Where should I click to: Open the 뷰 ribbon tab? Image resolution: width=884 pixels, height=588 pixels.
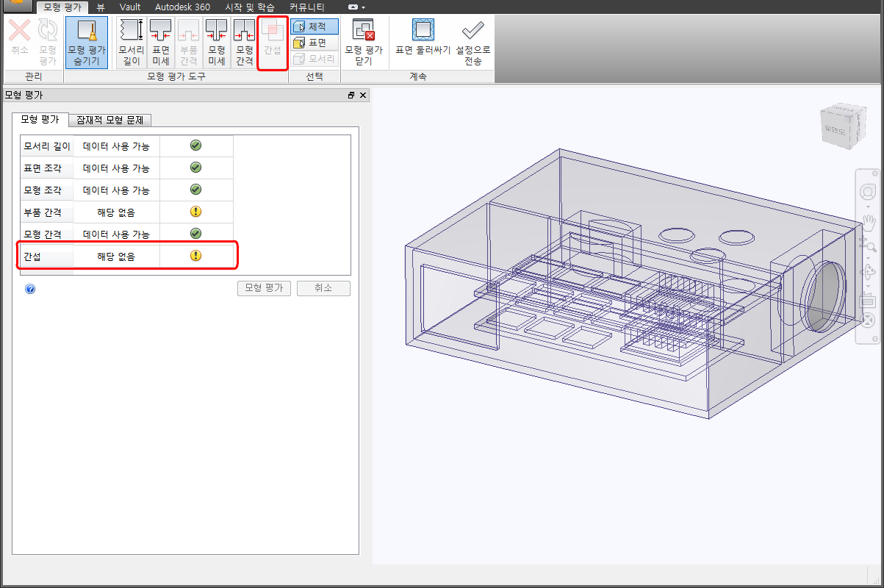pyautogui.click(x=101, y=7)
